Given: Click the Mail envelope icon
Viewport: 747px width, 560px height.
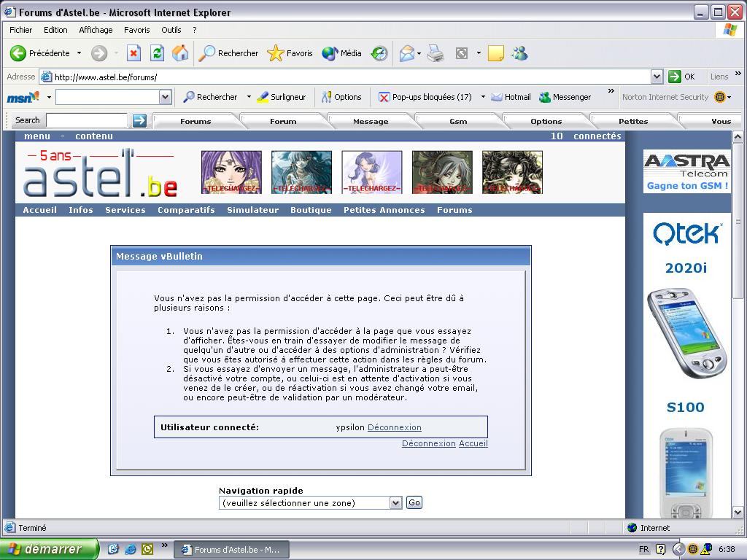Looking at the screenshot, I should [x=406, y=53].
